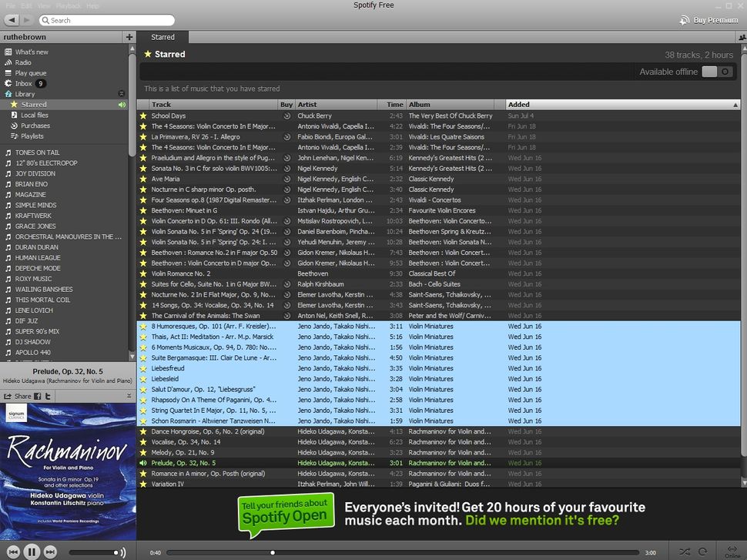Open the Playback menu

pyautogui.click(x=69, y=5)
